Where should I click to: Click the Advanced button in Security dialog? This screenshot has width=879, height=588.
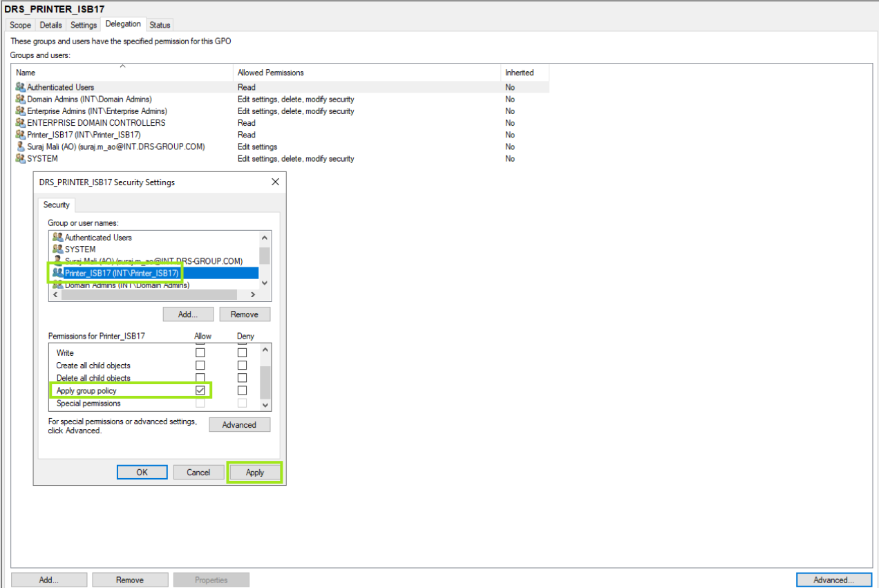(239, 425)
